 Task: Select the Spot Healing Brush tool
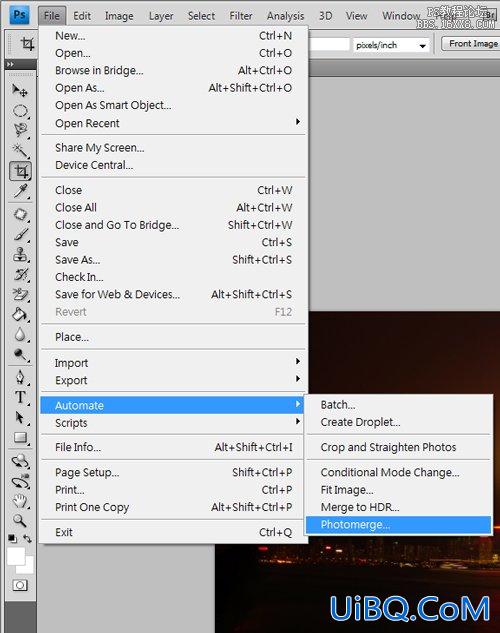[20, 214]
